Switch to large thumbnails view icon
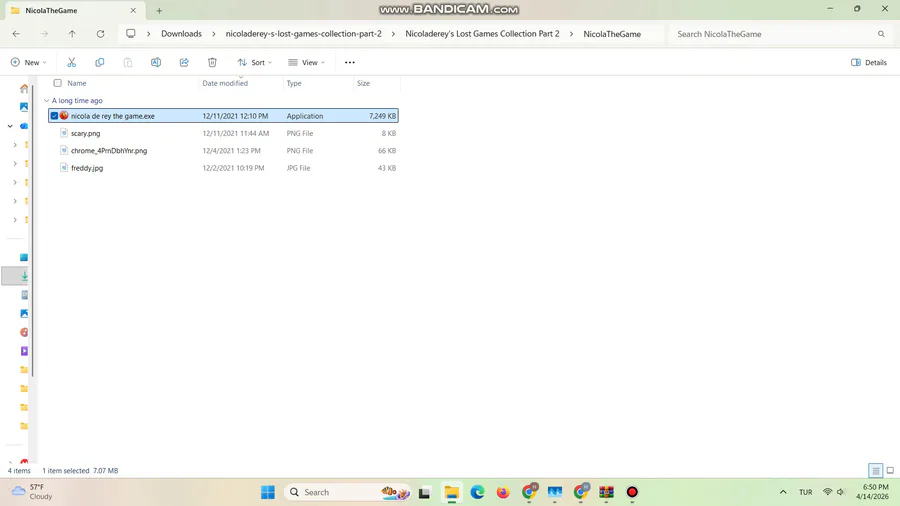The width and height of the screenshot is (900, 506). tap(890, 470)
